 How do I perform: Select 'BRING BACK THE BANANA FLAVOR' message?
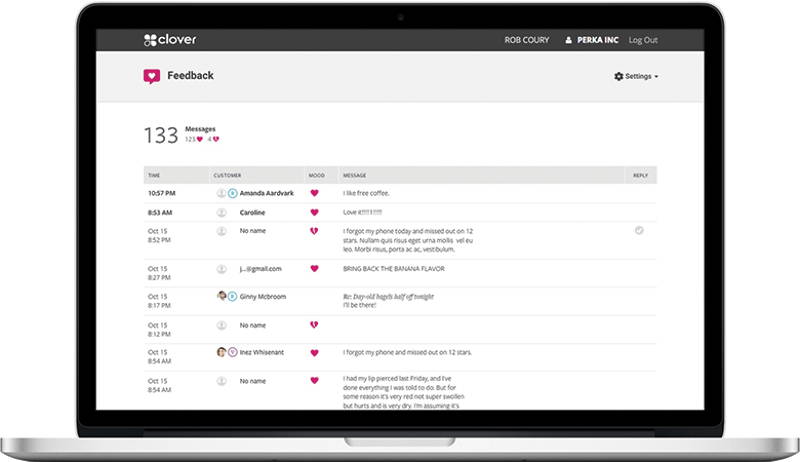click(x=394, y=269)
